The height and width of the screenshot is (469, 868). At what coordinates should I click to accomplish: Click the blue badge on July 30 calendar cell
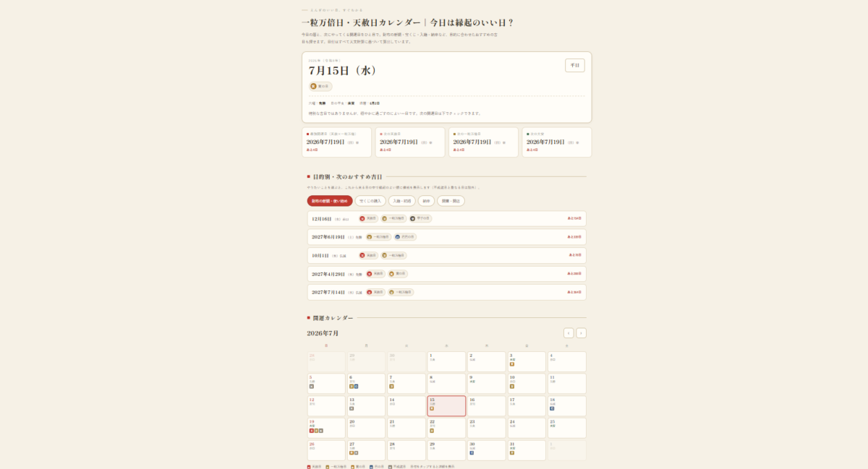472,452
